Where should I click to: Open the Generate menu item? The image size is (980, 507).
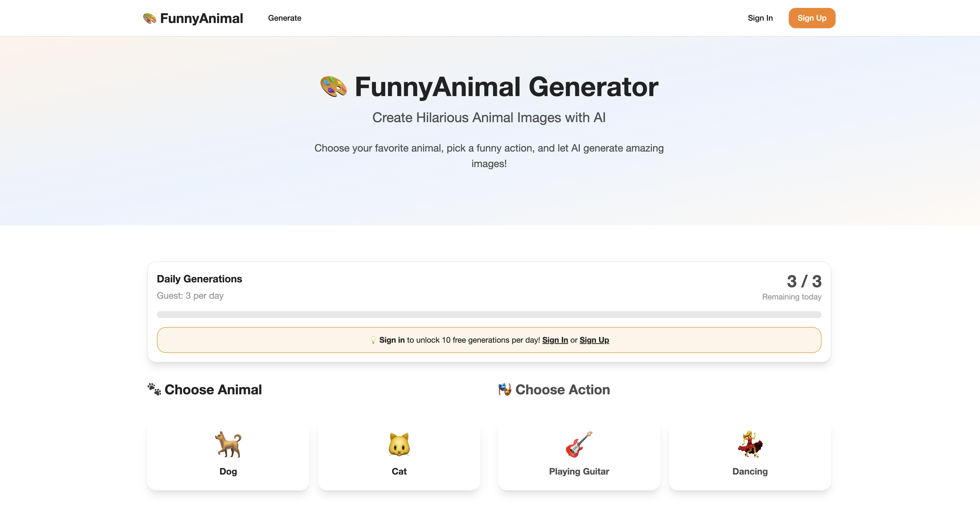pyautogui.click(x=284, y=18)
